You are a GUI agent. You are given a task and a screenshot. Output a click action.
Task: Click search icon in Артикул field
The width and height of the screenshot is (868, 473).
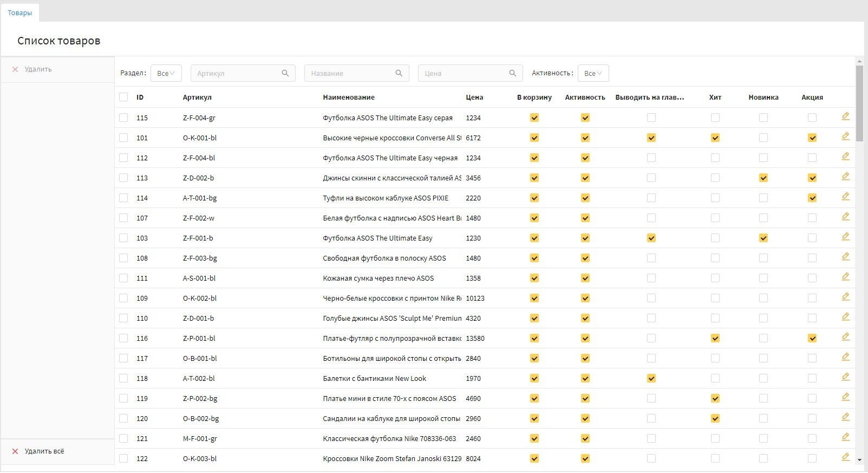285,73
